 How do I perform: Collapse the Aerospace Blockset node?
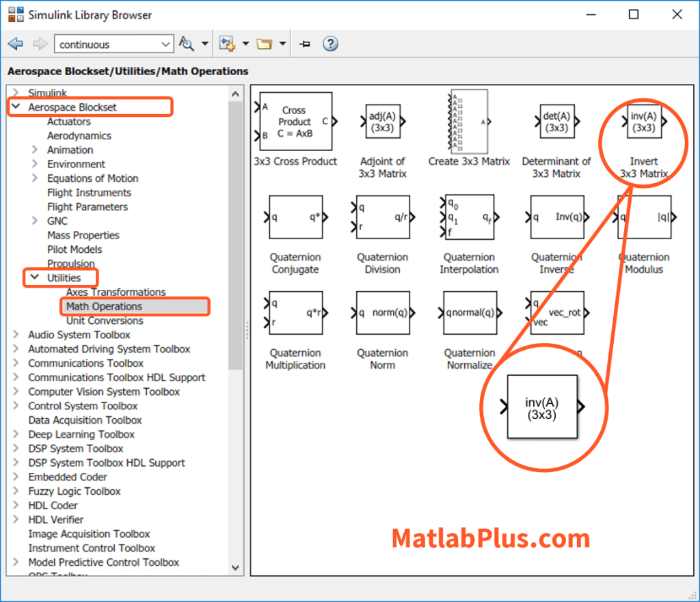pos(16,106)
